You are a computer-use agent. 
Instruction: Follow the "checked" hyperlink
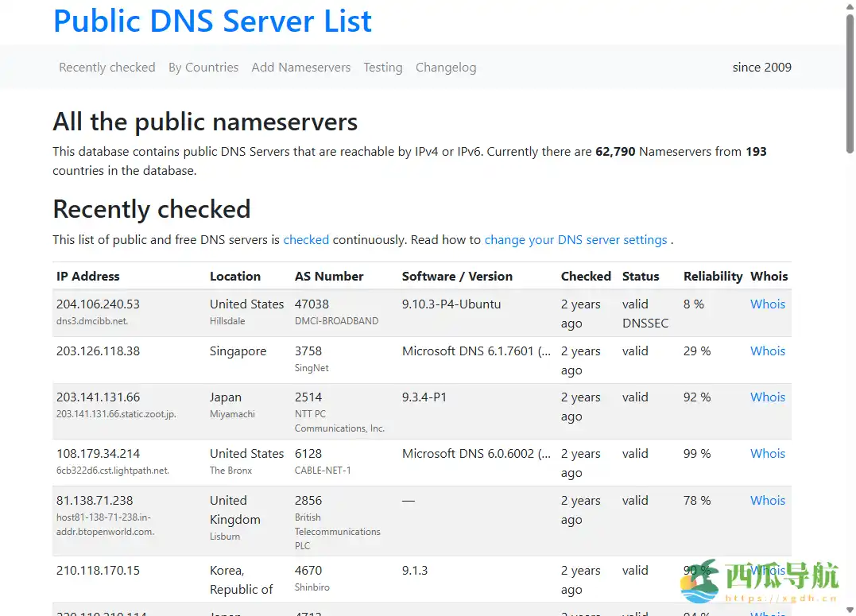306,239
